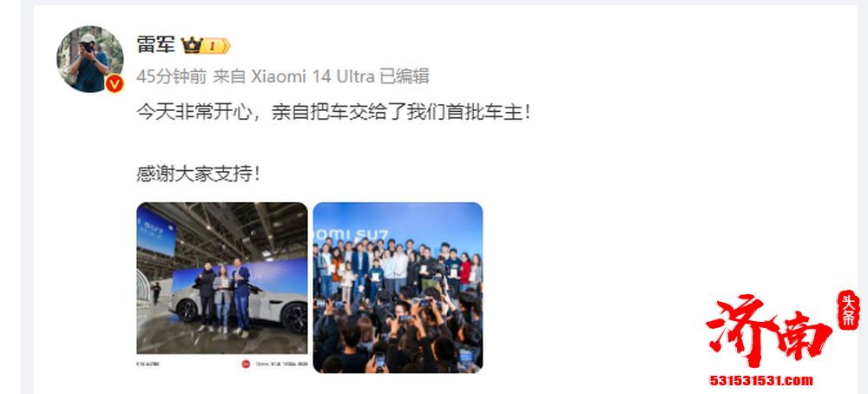Open the Xiaomi 14 Ultra source link
Viewport: 868px width, 394px height.
coord(312,76)
